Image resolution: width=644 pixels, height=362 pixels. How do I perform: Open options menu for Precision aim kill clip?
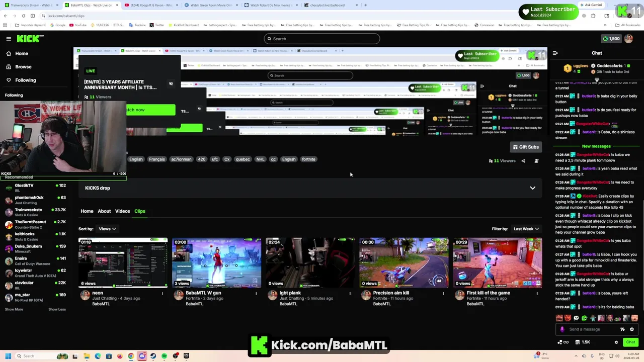pyautogui.click(x=443, y=293)
